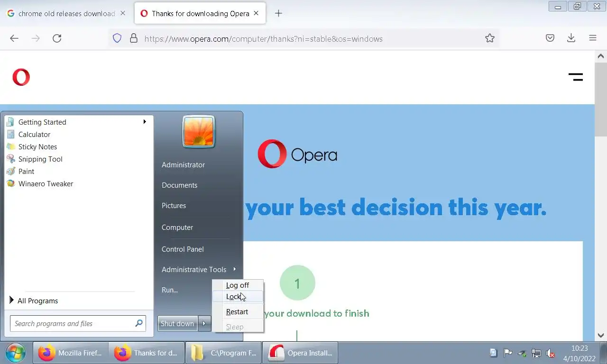Choose Restart from the power menu
Image resolution: width=607 pixels, height=364 pixels.
tap(238, 311)
